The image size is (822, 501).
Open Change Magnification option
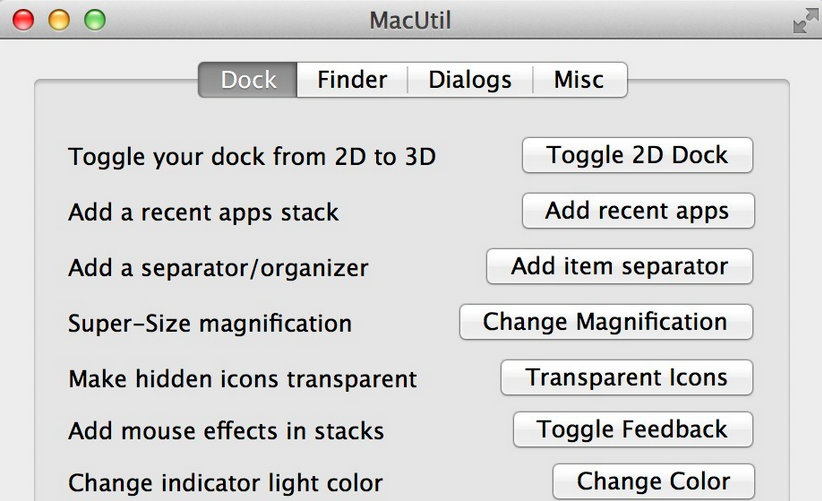point(606,322)
